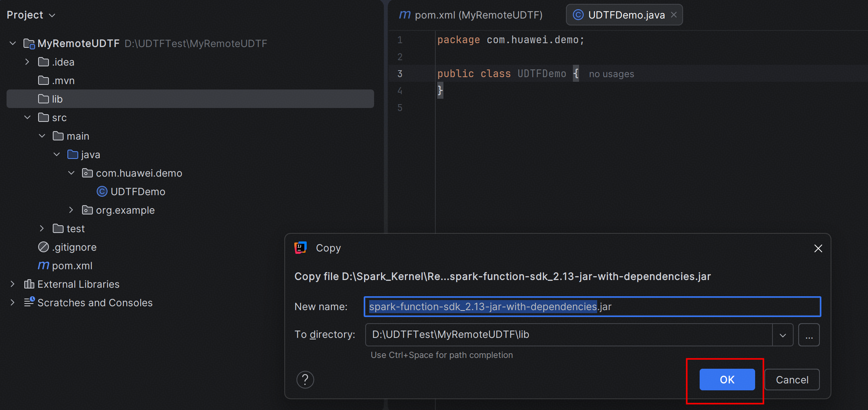This screenshot has width=868, height=410.
Task: Click the UDTFDemo class icon in tree
Action: click(x=102, y=191)
